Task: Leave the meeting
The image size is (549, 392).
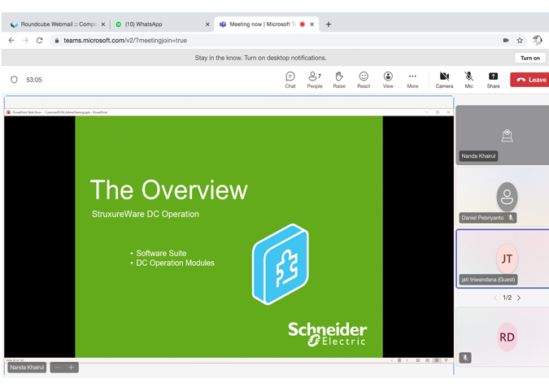Action: 530,80
